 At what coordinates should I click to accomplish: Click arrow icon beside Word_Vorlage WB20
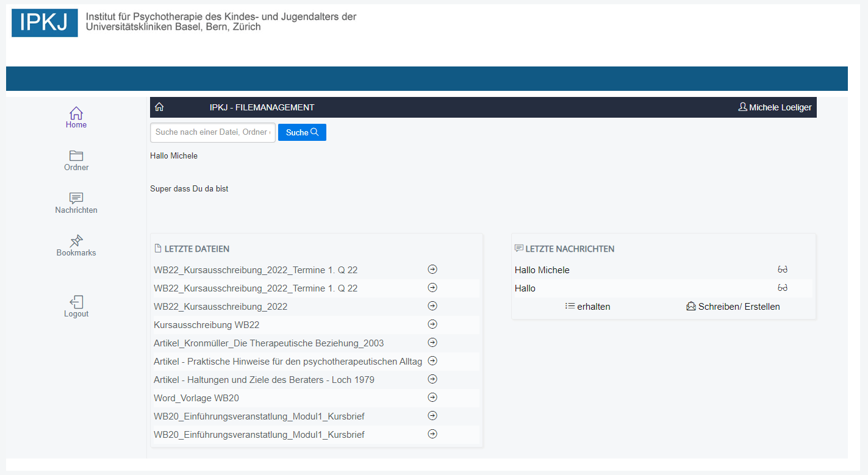tap(432, 398)
